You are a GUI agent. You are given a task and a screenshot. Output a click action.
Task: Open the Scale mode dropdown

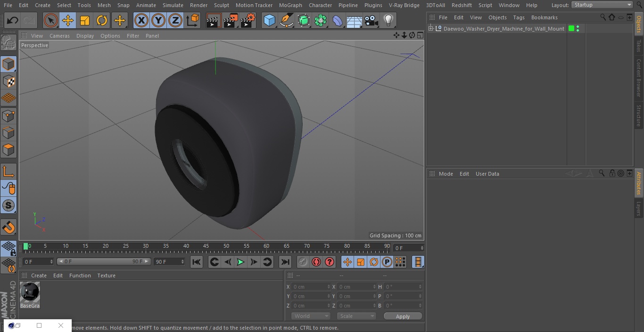357,316
